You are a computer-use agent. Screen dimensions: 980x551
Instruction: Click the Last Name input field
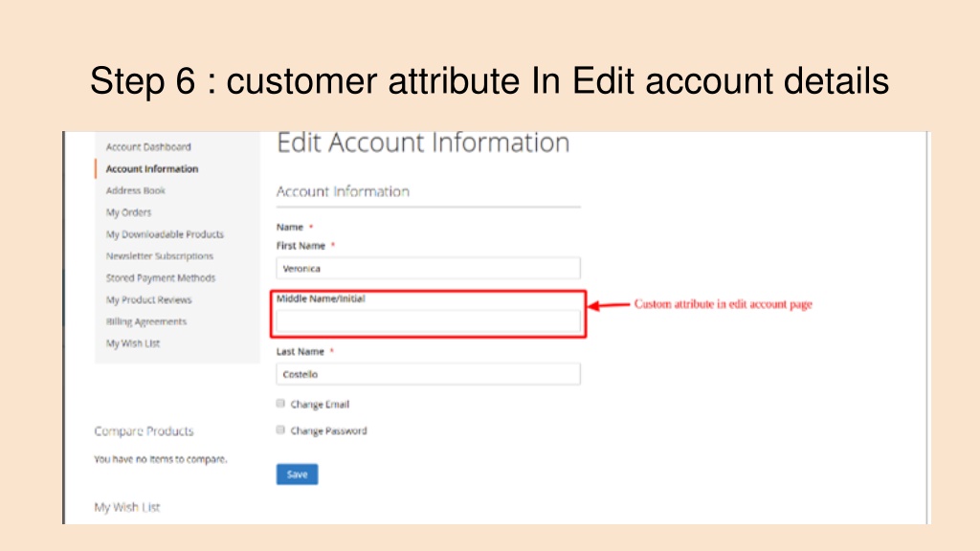coord(428,374)
